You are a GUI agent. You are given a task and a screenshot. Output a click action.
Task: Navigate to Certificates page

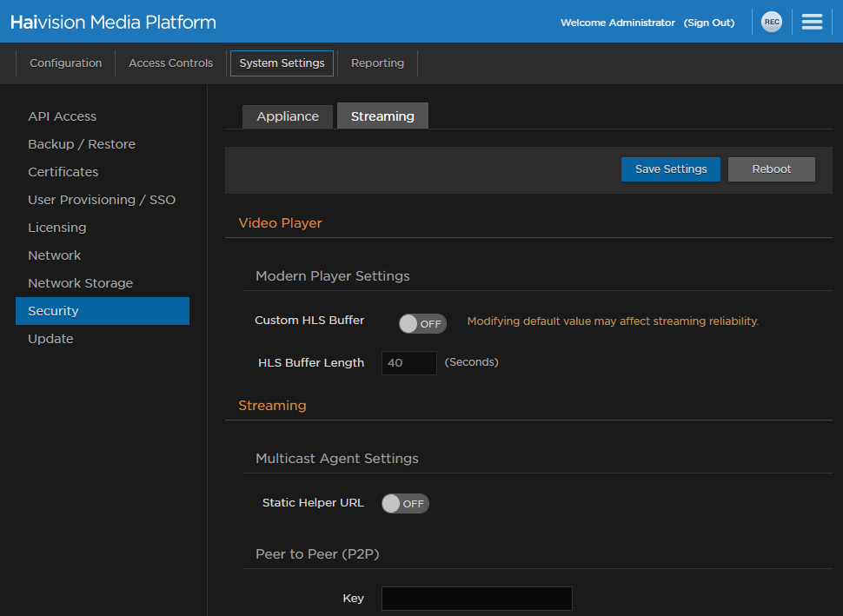(63, 172)
